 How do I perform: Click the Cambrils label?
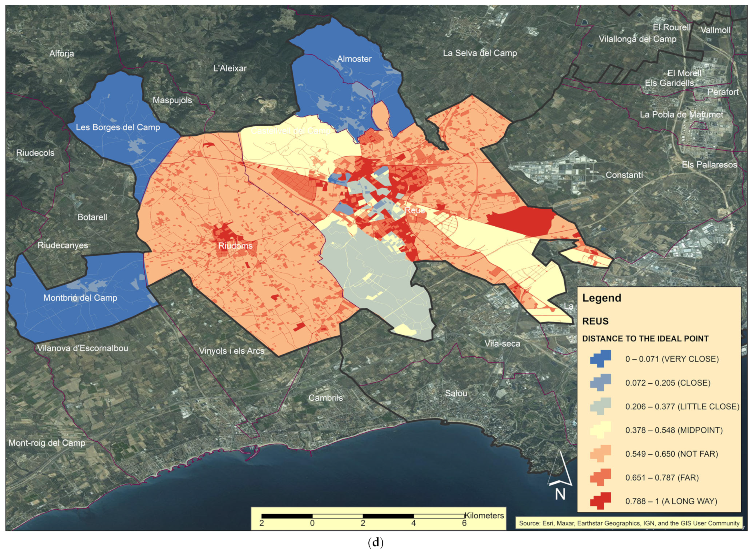326,398
